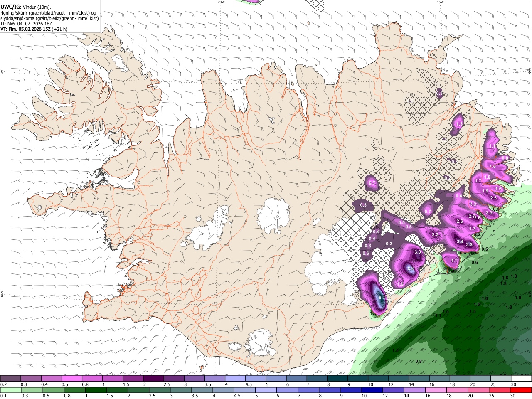Click the '15W' longitude label
This screenshot has height=399, width=532.
pyautogui.click(x=440, y=2)
